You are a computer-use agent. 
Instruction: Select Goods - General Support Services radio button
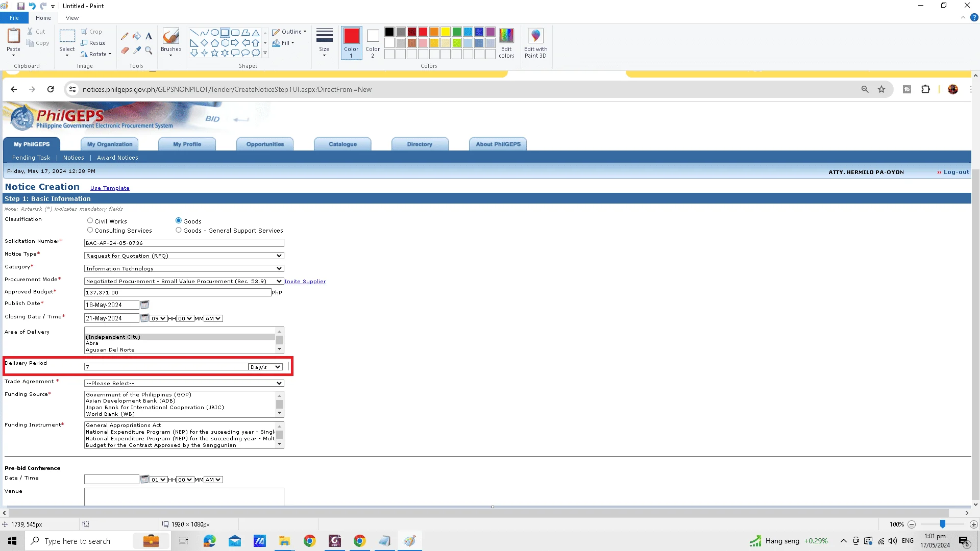click(179, 230)
